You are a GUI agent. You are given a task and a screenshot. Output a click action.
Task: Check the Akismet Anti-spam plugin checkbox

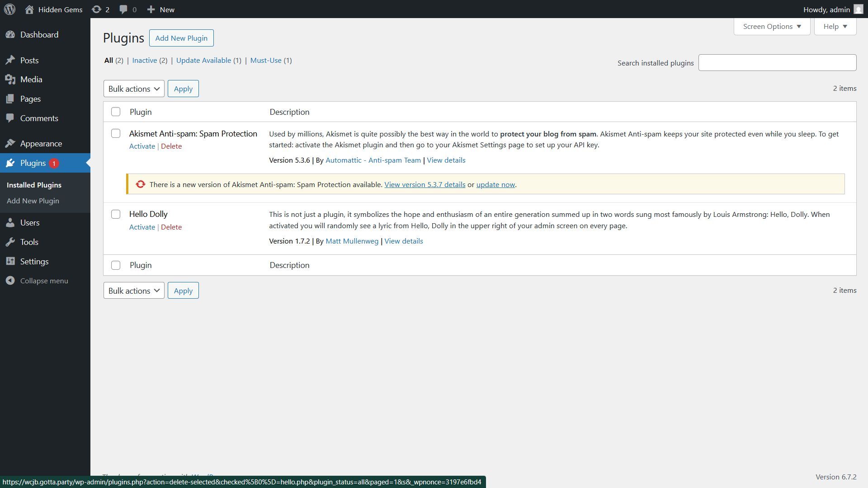point(116,133)
